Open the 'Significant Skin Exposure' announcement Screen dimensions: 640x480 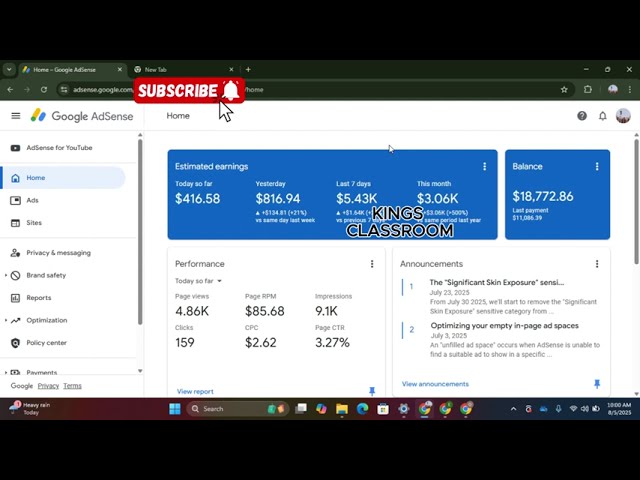(x=497, y=282)
